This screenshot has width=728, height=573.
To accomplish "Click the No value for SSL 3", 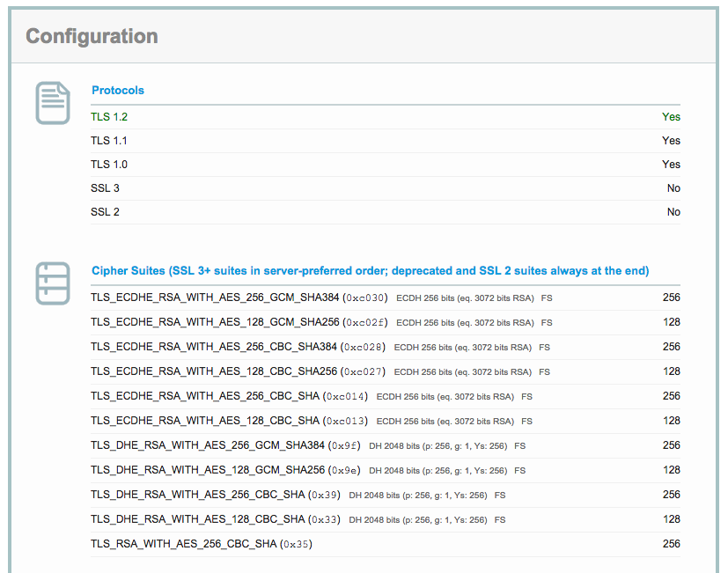I will point(673,188).
